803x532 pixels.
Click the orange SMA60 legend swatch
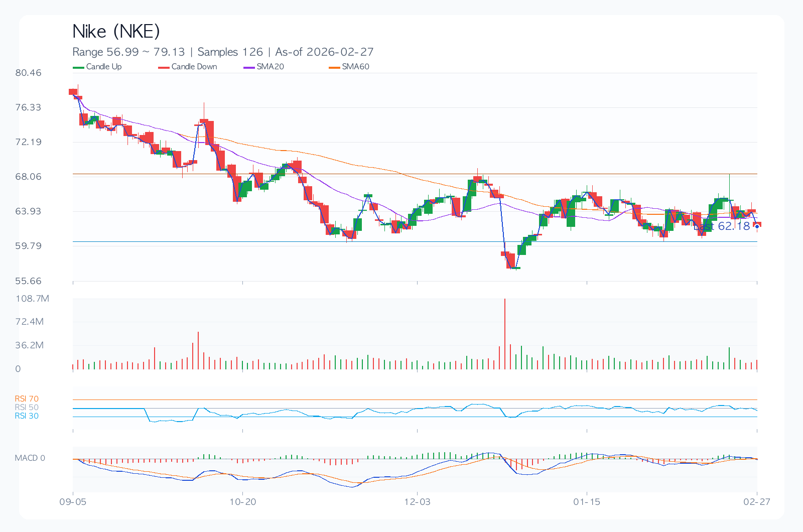335,67
